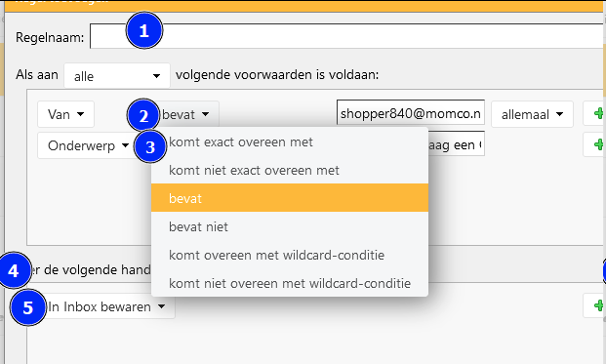The height and width of the screenshot is (364, 606).
Task: Click the subject value text field
Action: click(456, 144)
